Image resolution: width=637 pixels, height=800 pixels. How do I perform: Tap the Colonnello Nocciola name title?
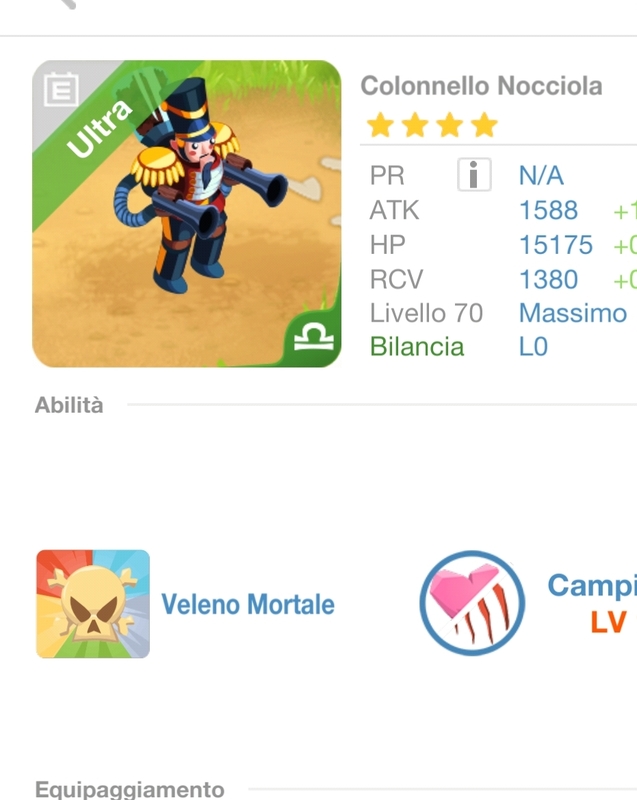point(481,86)
